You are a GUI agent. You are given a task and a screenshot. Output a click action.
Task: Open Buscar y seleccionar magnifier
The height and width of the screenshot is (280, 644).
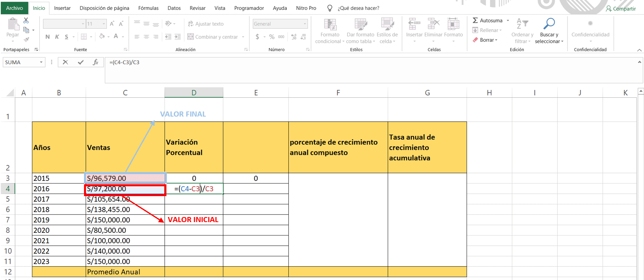[549, 24]
